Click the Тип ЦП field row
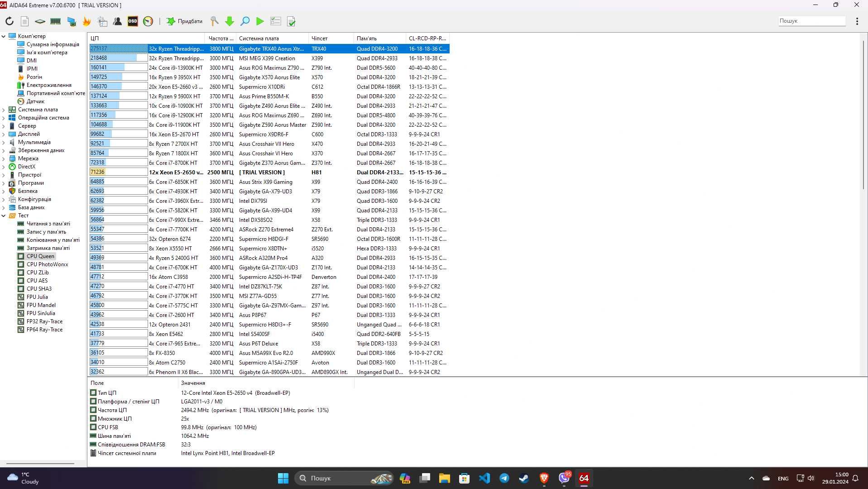Screen dimensions: 868x489 pos(221,393)
